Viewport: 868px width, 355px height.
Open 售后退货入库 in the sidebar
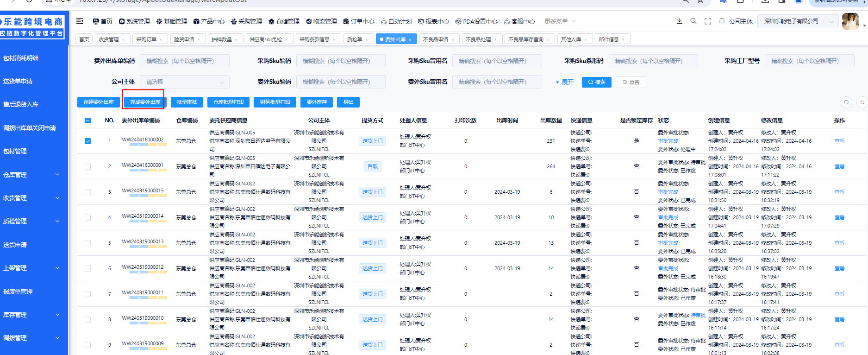(x=21, y=104)
